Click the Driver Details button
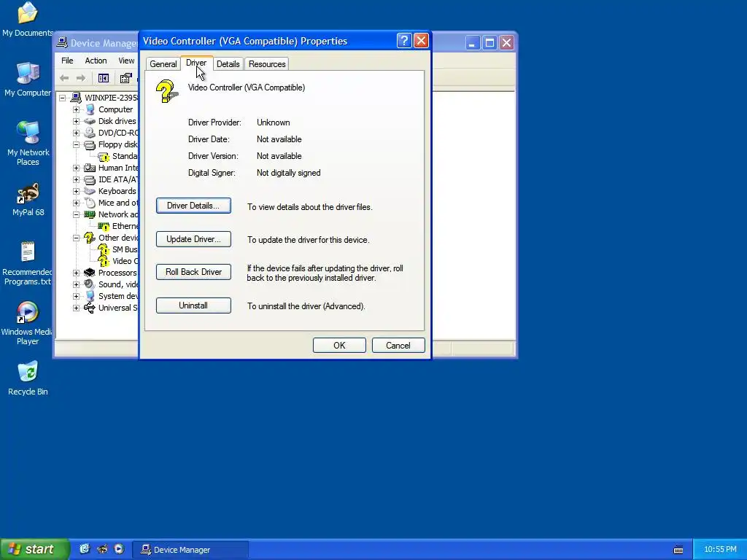 [x=193, y=206]
